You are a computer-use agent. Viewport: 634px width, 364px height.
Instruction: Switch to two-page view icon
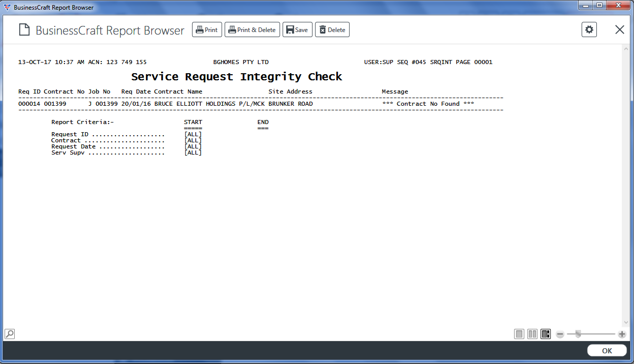pos(532,334)
